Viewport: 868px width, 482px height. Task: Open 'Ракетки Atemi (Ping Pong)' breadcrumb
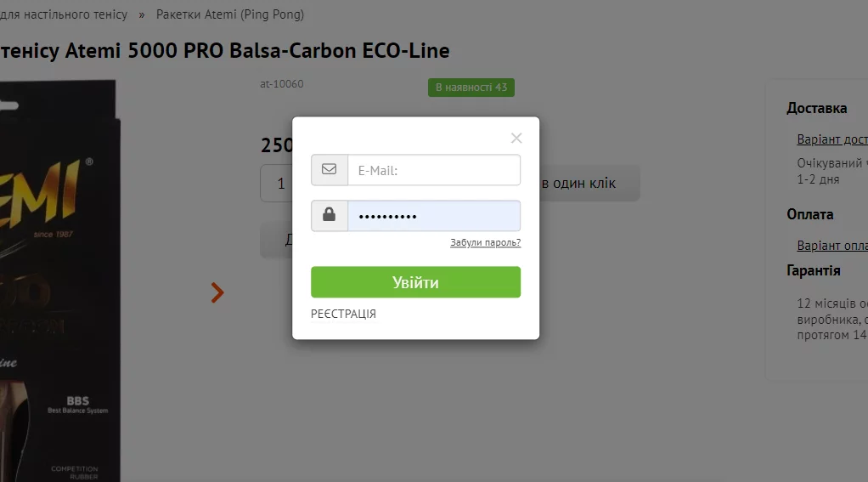coord(230,14)
